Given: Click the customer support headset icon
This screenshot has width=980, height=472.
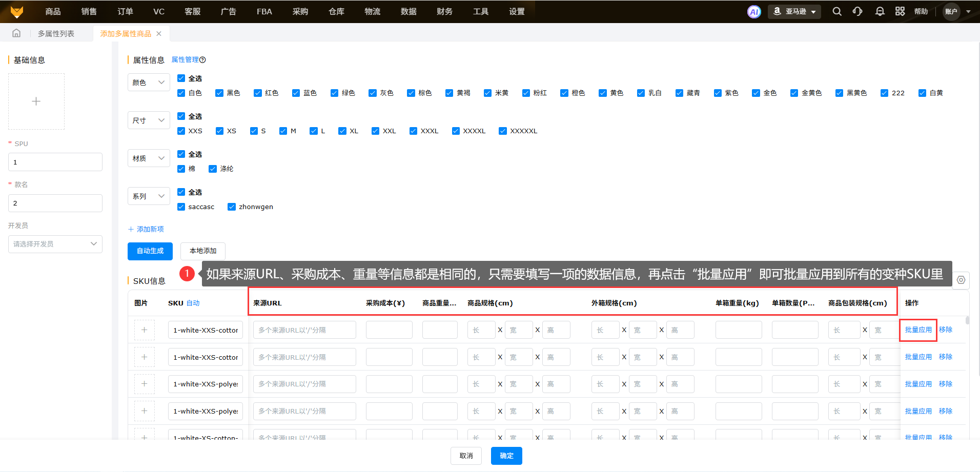Looking at the screenshot, I should [857, 12].
